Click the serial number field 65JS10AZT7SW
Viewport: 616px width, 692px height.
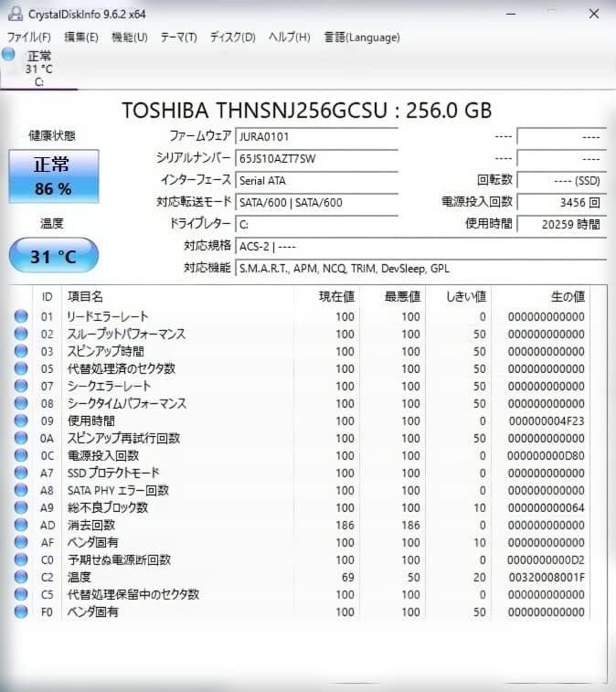pyautogui.click(x=317, y=158)
